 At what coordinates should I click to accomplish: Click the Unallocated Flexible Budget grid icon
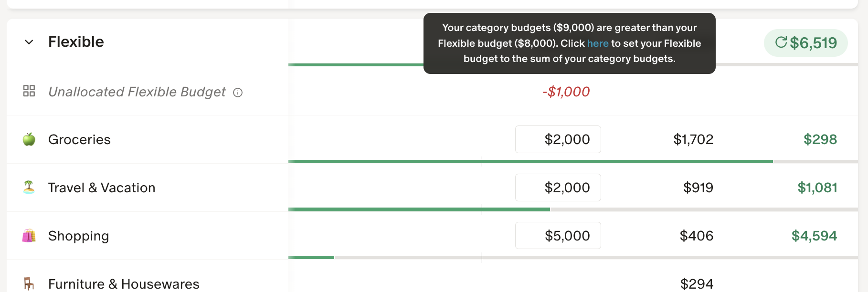click(29, 91)
